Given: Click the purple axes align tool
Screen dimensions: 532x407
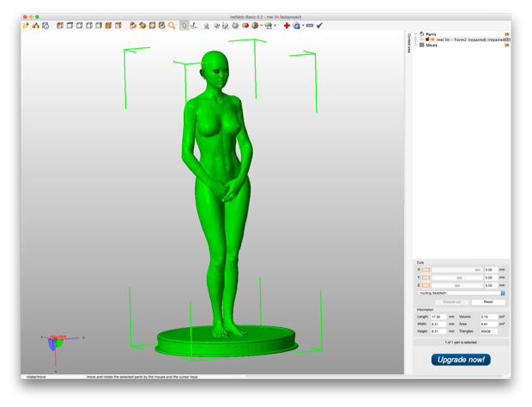Looking at the screenshot, I should pyautogui.click(x=194, y=26).
